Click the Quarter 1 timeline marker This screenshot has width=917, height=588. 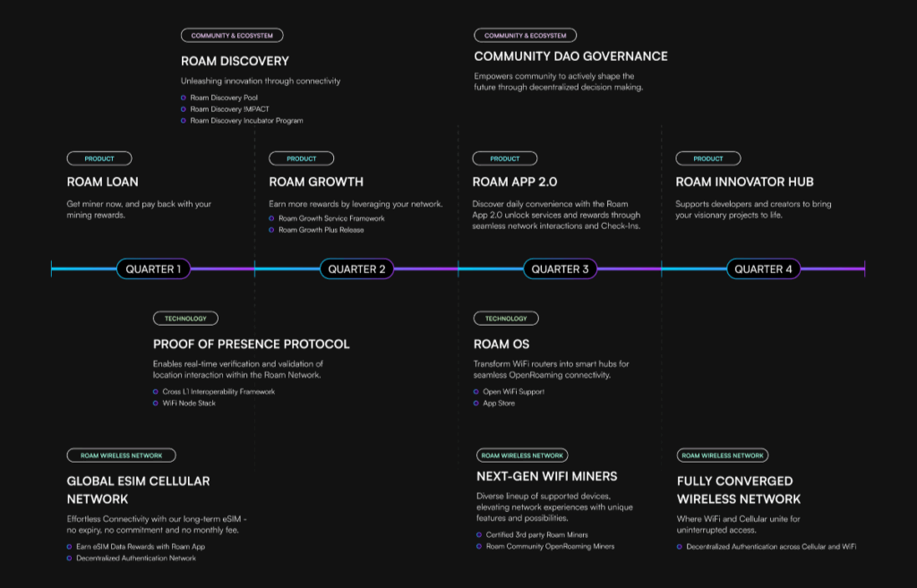pyautogui.click(x=153, y=268)
